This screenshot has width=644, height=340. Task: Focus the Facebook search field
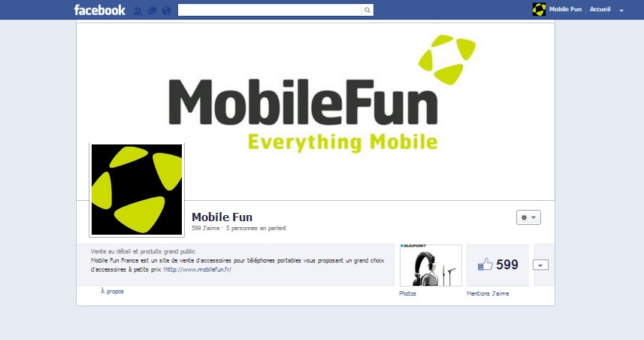(270, 11)
